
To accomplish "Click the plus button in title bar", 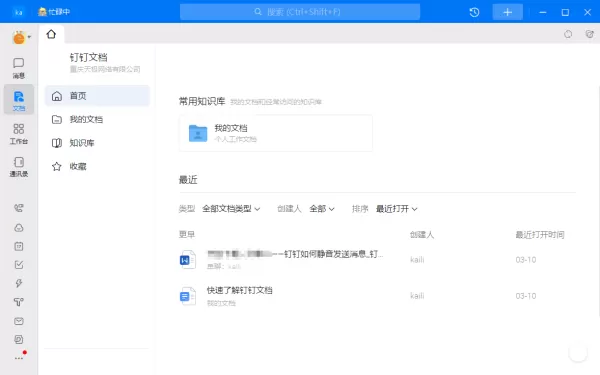I will 507,12.
